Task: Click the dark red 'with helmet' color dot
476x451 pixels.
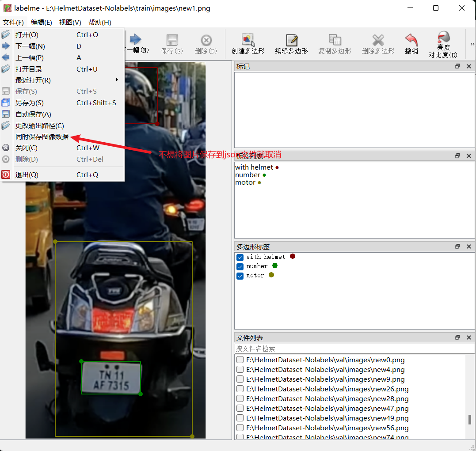Action: [293, 257]
